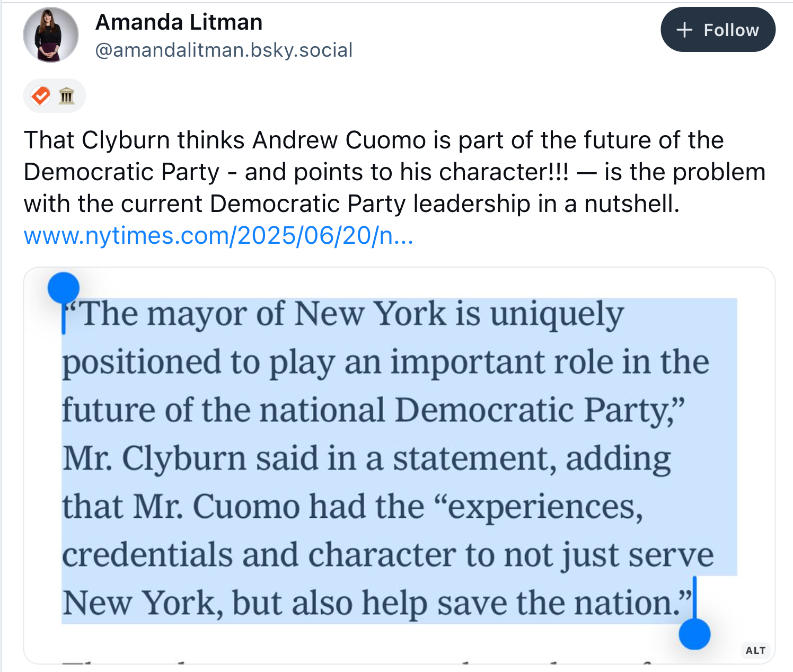Click the orange verified checkmark badge
793x672 pixels.
41,96
